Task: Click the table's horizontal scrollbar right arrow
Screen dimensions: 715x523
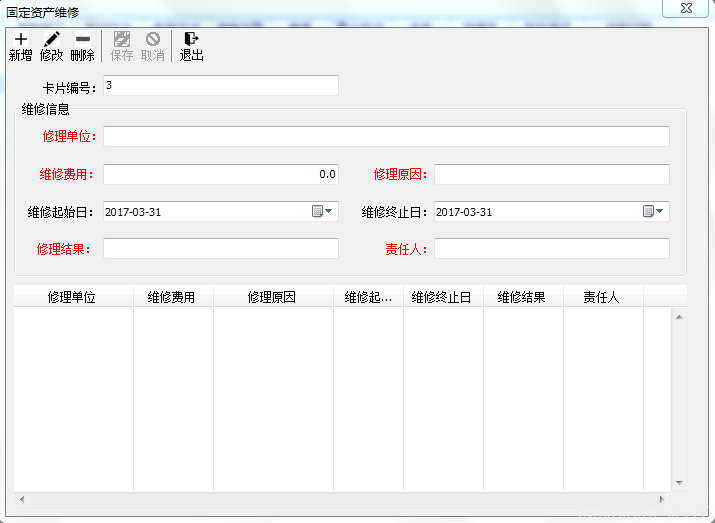Action: pos(661,498)
